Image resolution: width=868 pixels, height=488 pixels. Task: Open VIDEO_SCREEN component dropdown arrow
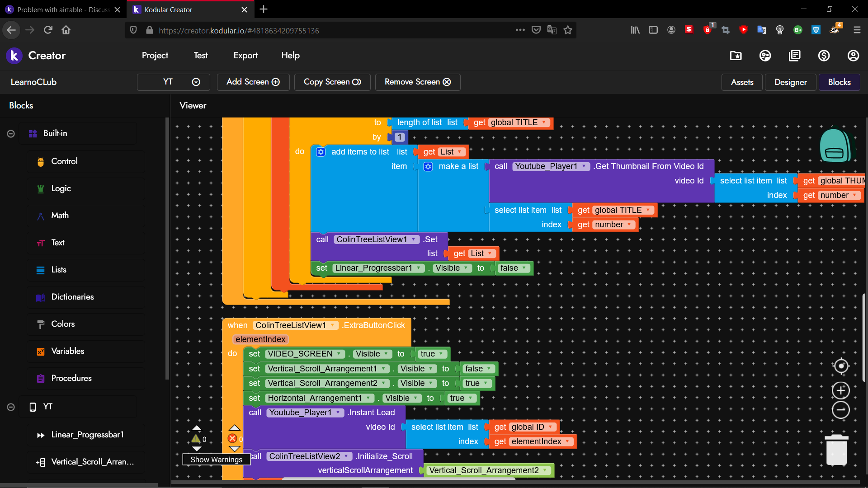(339, 354)
